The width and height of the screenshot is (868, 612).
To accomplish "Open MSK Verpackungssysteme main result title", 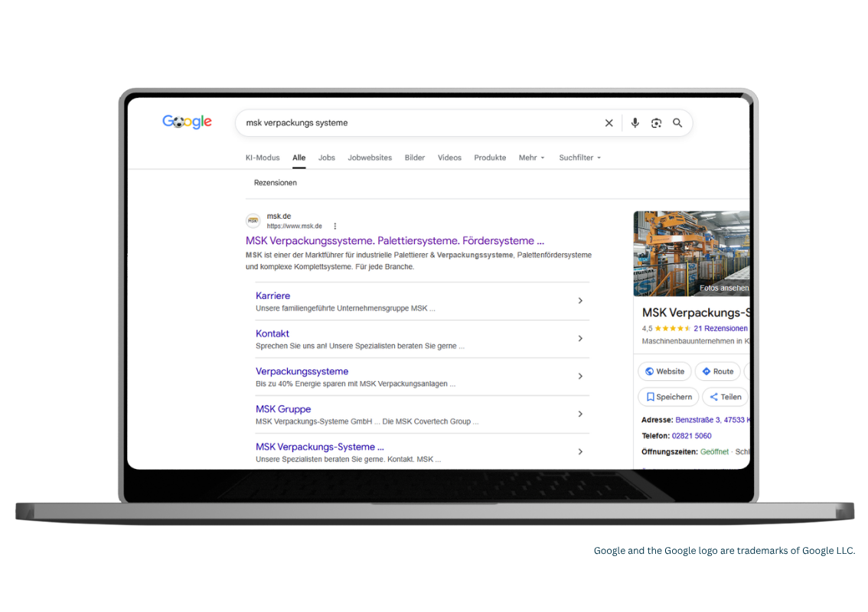I will [395, 241].
